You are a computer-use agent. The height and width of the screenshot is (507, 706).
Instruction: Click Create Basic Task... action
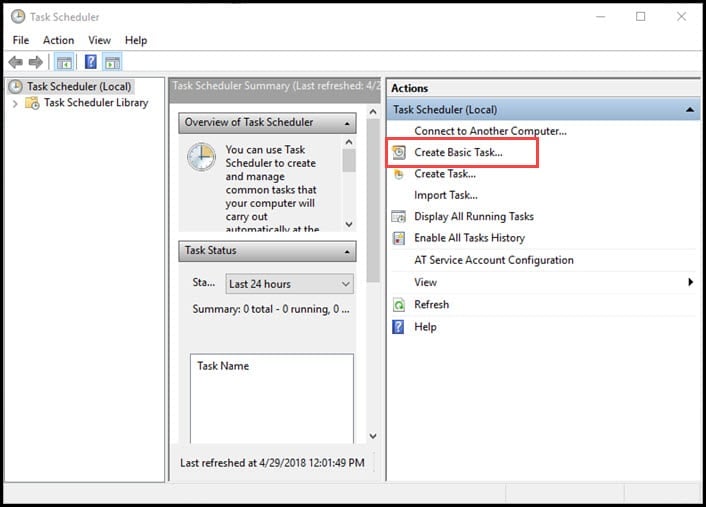click(458, 153)
